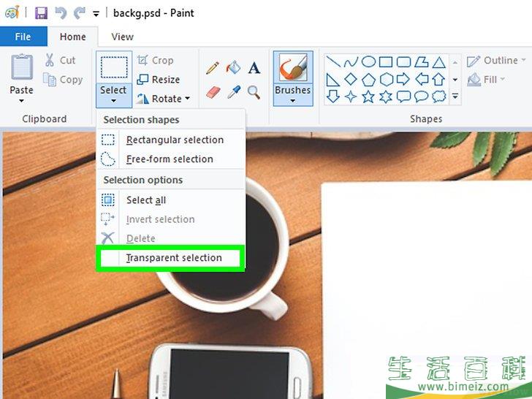Click the Redo arrow in the title bar

click(x=80, y=13)
